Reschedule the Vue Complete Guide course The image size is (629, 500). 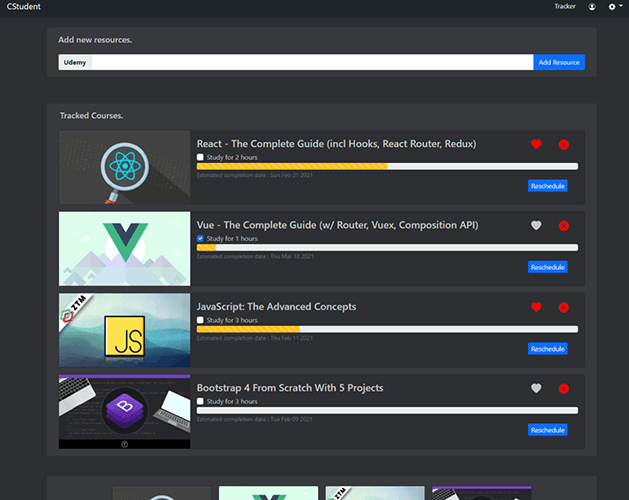tap(548, 267)
